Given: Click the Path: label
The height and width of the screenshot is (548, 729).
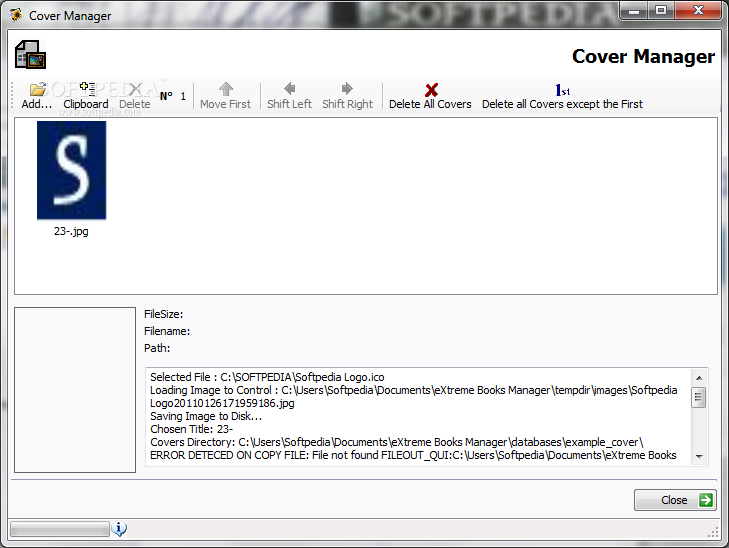Looking at the screenshot, I should tap(157, 348).
